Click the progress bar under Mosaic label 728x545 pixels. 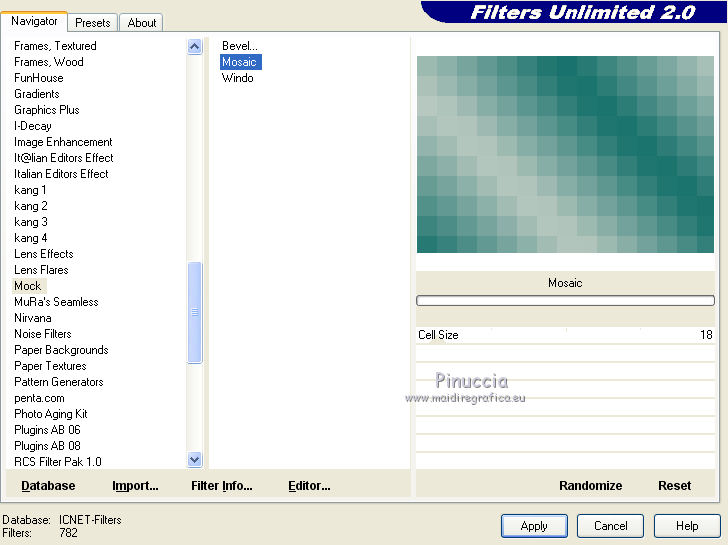coord(565,301)
